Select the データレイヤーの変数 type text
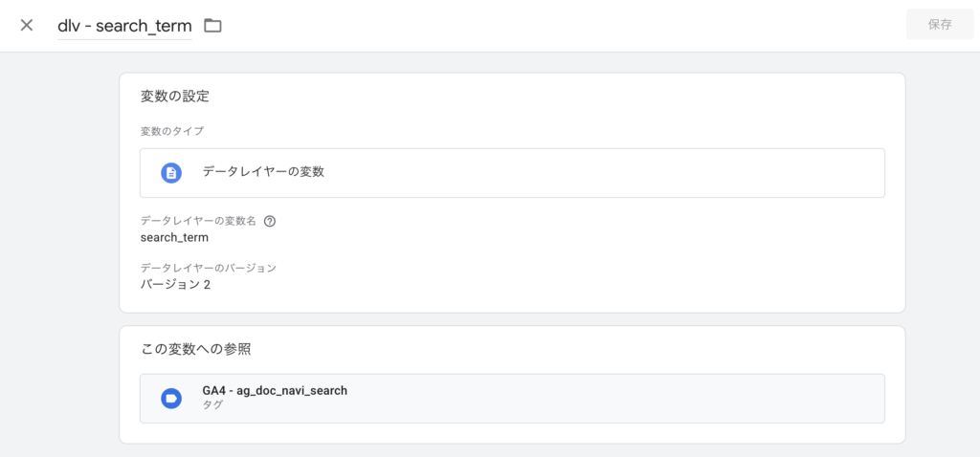980x457 pixels. (263, 172)
